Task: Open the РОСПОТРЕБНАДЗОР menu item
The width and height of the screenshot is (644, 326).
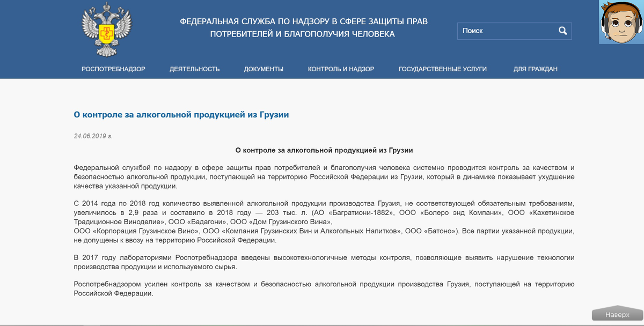Action: point(113,69)
